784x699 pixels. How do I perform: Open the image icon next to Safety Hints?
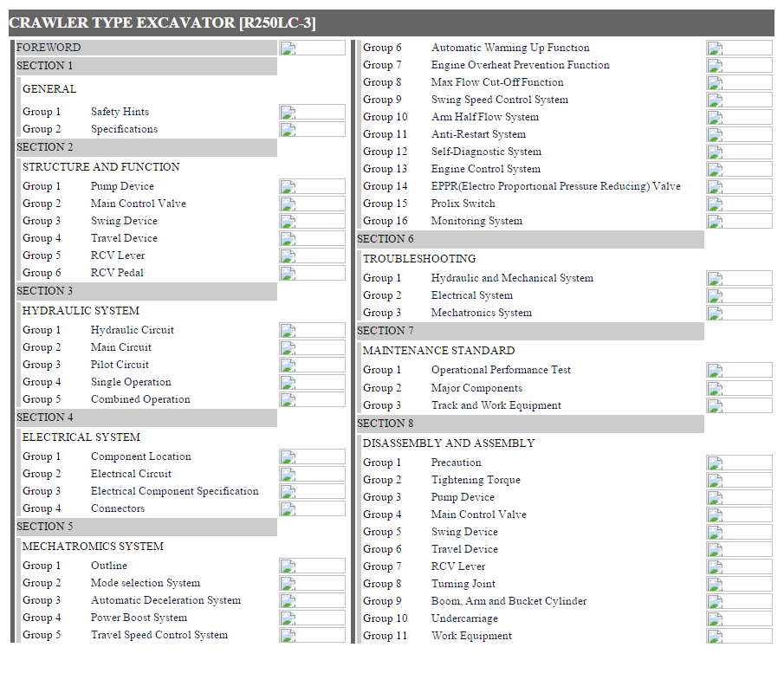coord(312,112)
